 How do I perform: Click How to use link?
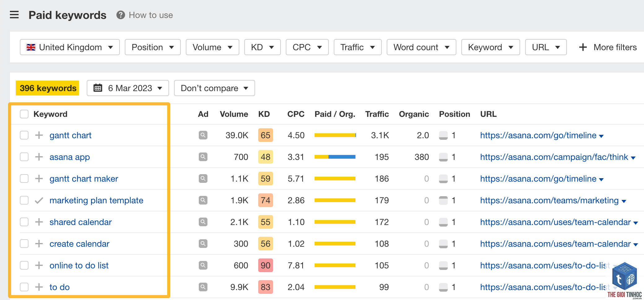click(x=151, y=15)
